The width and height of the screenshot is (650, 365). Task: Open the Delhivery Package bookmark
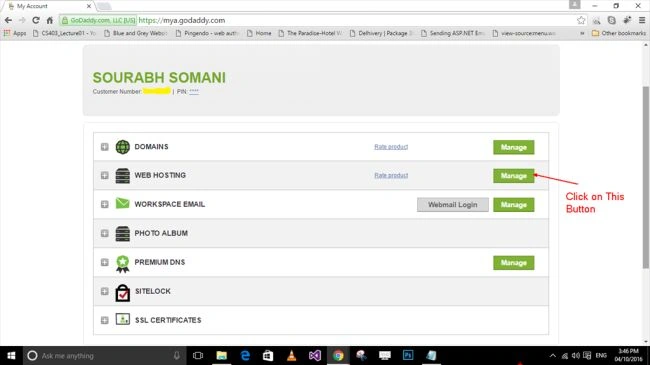[x=381, y=33]
